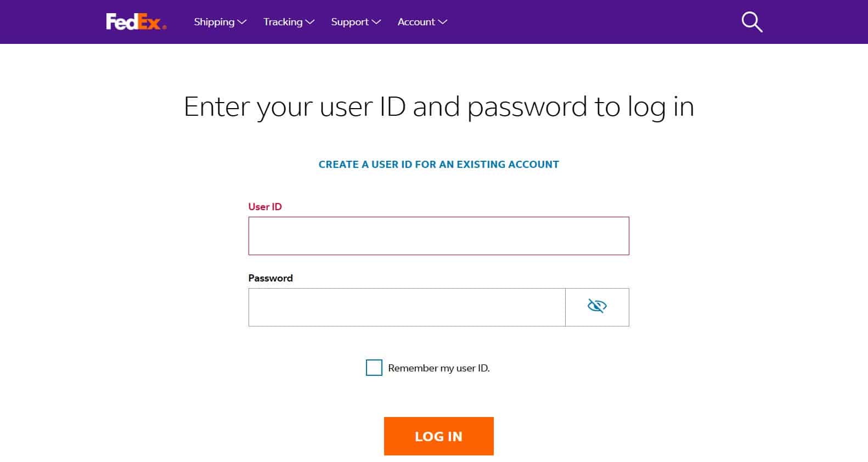
Task: Open the Account menu label
Action: (416, 22)
